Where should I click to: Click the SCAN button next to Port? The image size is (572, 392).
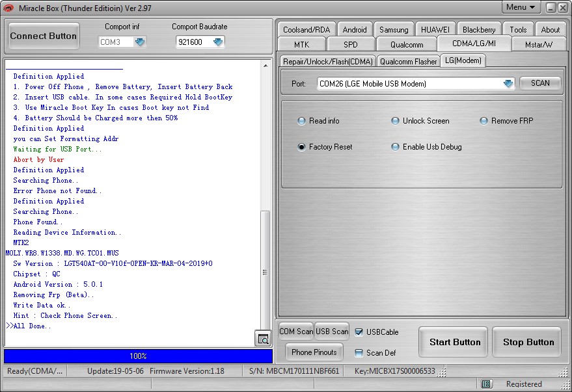coord(540,83)
